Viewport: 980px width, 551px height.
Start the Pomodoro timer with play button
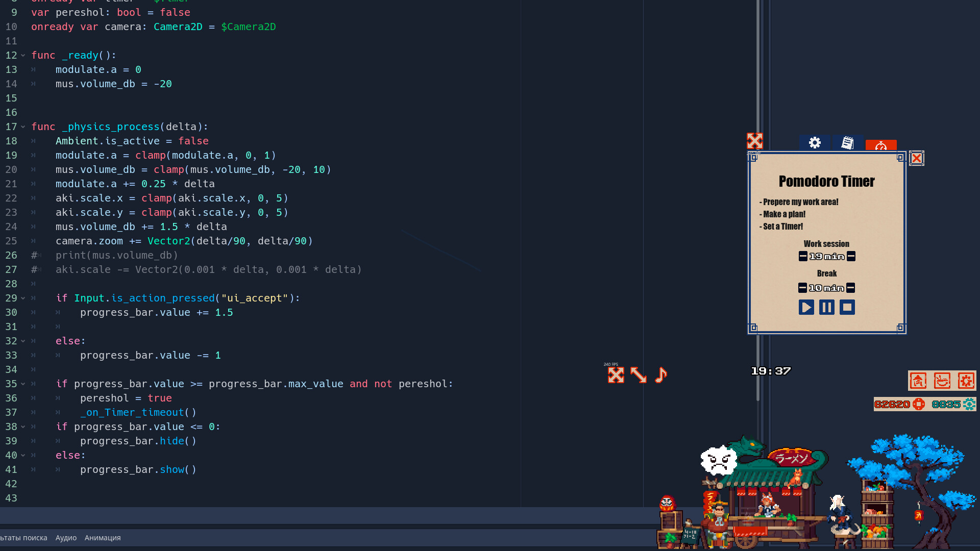point(806,307)
